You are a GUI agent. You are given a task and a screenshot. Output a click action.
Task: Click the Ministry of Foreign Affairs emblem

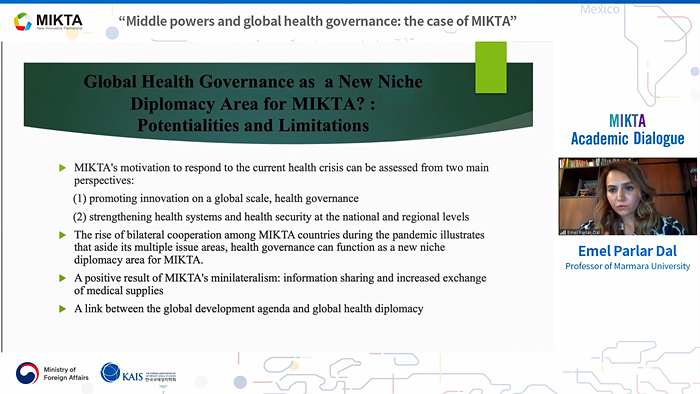[27, 373]
